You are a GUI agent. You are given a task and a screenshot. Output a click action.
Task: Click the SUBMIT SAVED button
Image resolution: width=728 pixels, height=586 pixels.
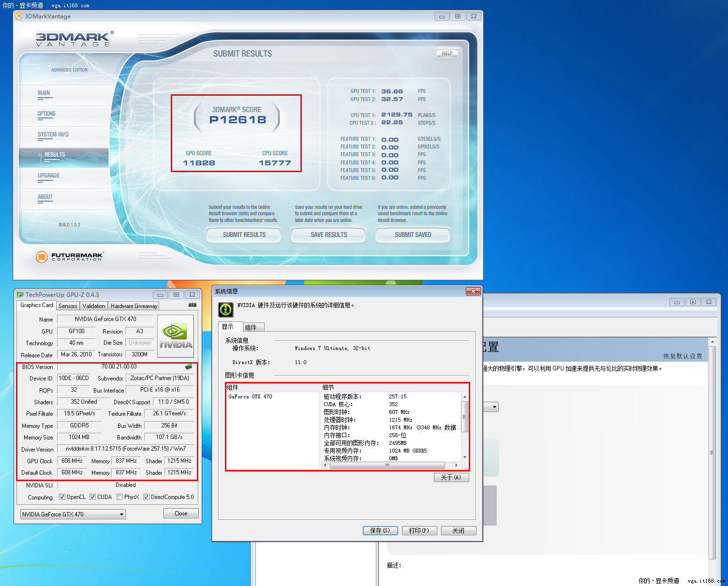click(x=413, y=234)
